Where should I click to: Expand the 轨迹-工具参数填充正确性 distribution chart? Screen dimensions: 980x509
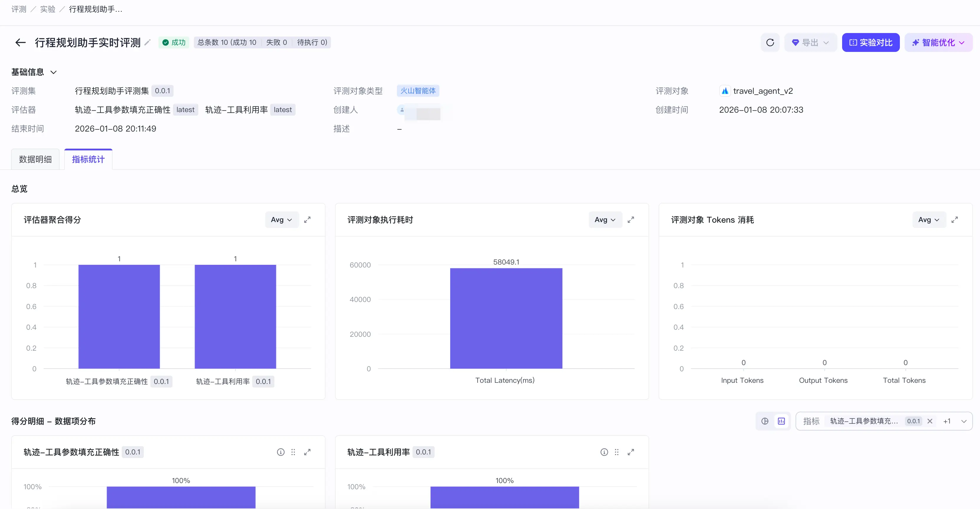tap(307, 452)
